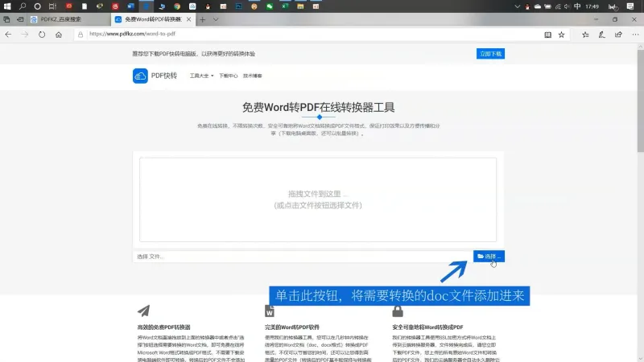The image size is (644, 362).
Task: Click the Word document icon above 完美的Word转PDF软件
Action: 270,311
